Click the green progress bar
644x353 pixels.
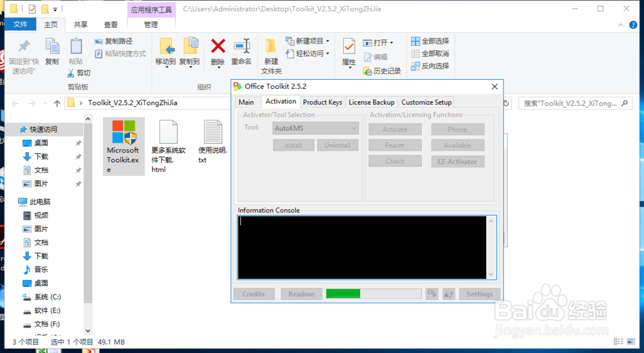(x=374, y=294)
